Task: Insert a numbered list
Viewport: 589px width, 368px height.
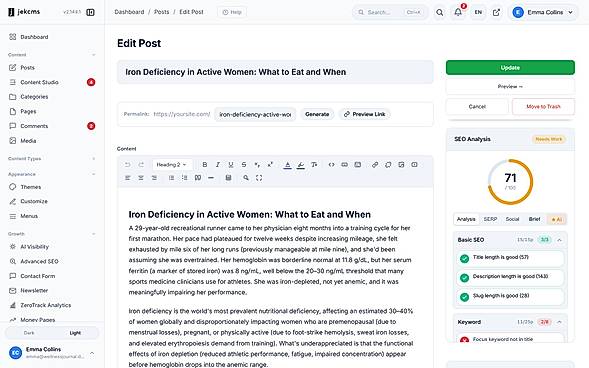Action: point(184,178)
